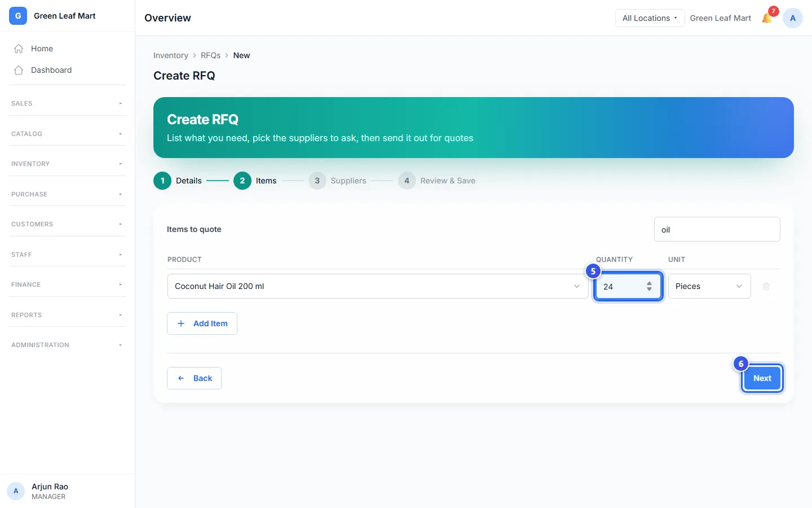Select step 2 Items
812x508 pixels.
[255, 181]
